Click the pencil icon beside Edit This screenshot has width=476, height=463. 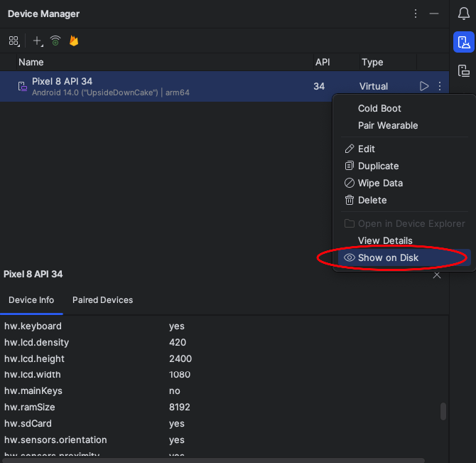point(350,149)
